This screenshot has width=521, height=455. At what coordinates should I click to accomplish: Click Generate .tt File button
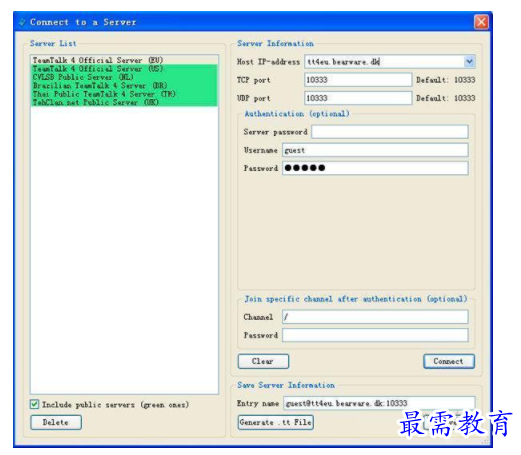point(276,422)
